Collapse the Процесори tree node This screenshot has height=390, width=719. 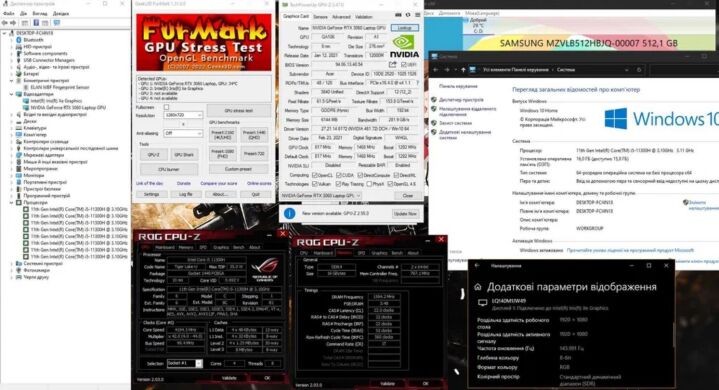[11, 202]
